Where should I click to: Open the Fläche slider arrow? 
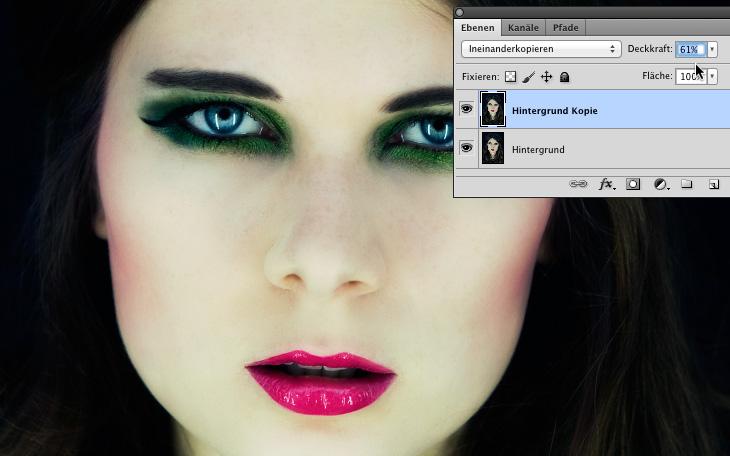pyautogui.click(x=712, y=76)
